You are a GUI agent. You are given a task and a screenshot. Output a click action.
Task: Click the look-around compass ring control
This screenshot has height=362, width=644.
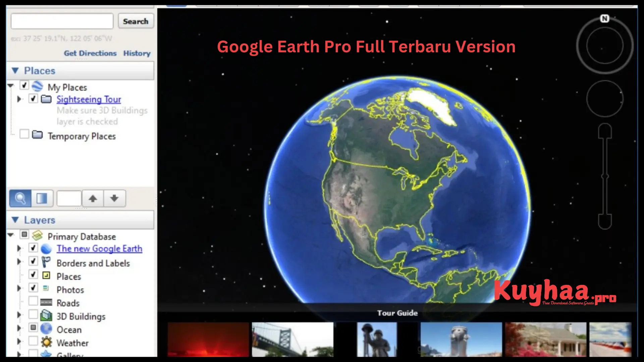point(605,45)
